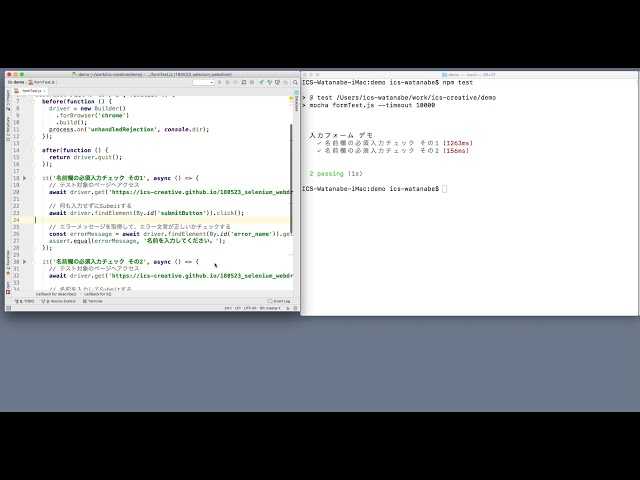Open the Version Control tool window tab
The image size is (640, 480).
(x=59, y=301)
